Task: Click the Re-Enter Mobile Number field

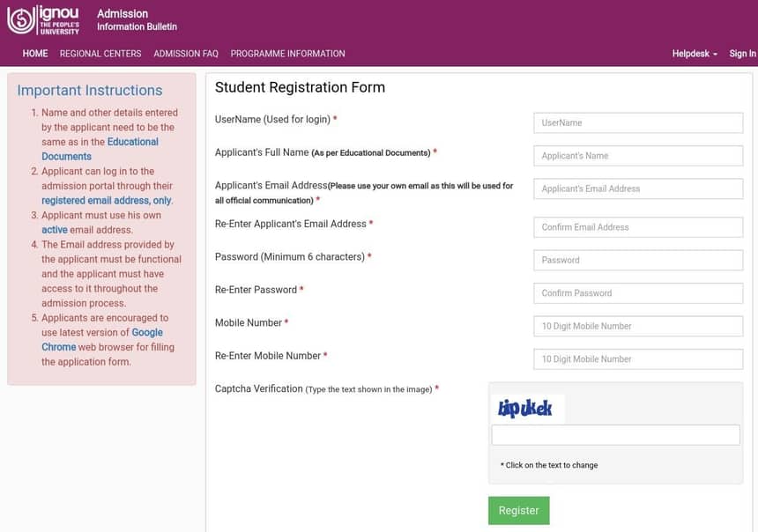Action: point(638,359)
